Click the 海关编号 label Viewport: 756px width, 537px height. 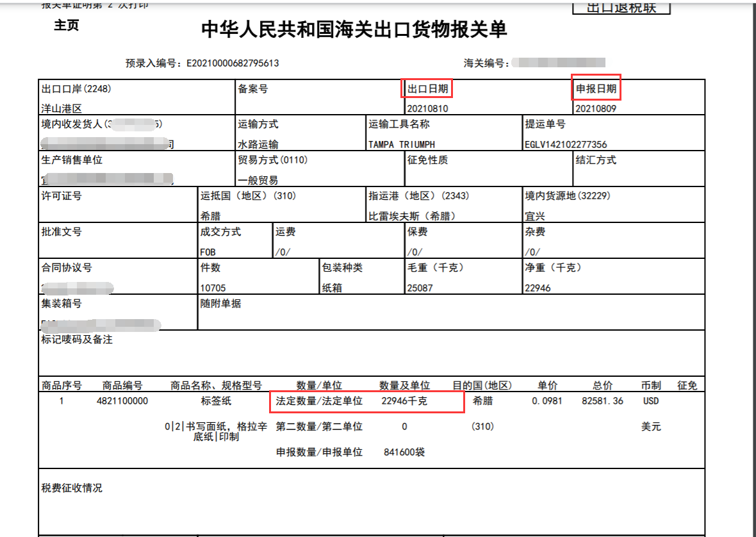tap(486, 63)
